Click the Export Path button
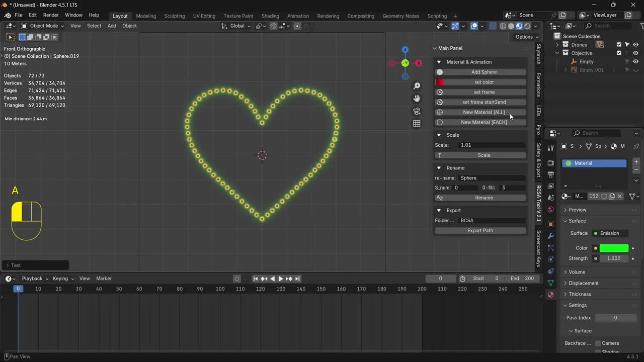 480,230
